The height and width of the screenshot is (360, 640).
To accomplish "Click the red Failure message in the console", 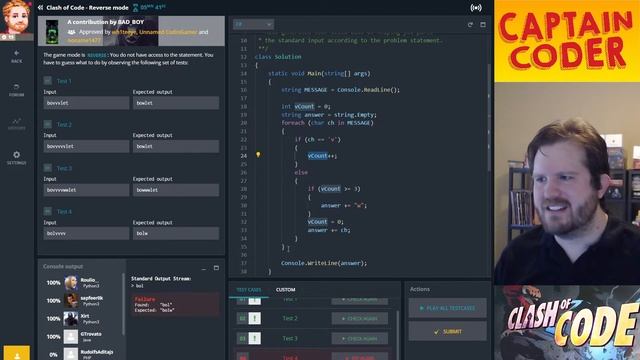I will pyautogui.click(x=175, y=304).
